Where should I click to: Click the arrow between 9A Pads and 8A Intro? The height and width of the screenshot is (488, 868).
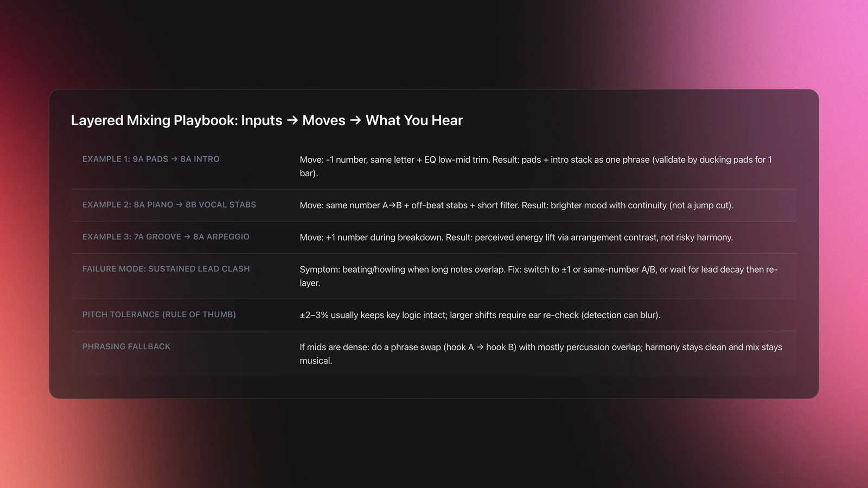174,159
